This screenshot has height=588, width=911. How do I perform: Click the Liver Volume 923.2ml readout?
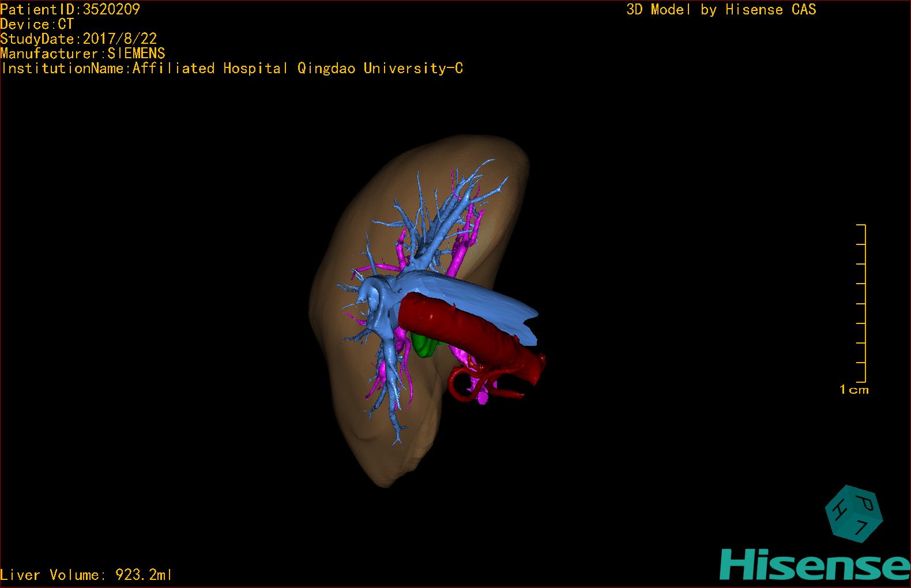[86, 575]
